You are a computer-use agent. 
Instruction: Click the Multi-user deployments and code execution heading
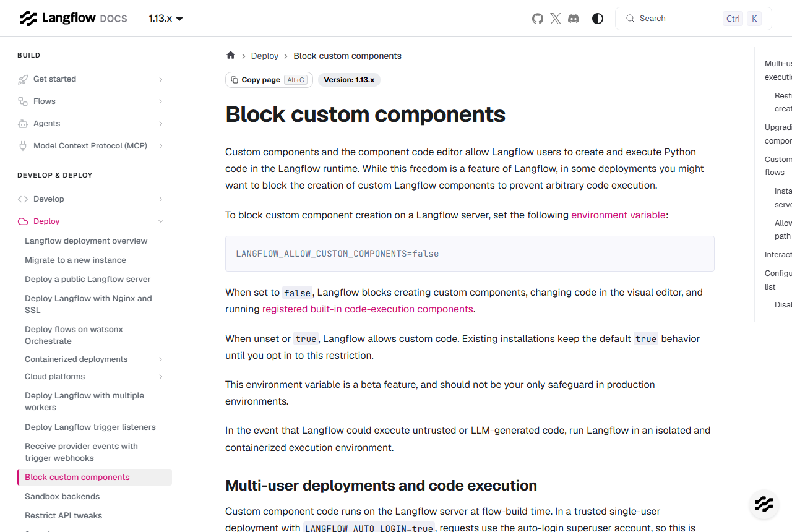tap(381, 486)
